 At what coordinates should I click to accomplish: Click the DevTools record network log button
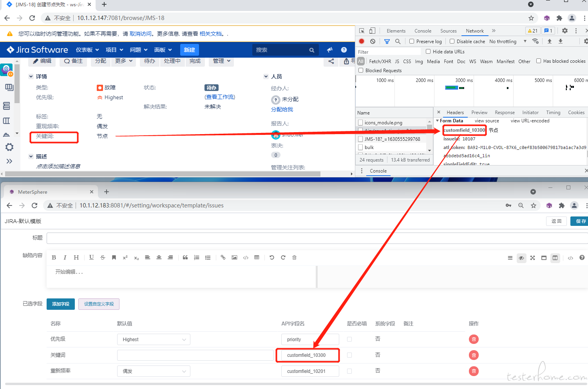point(362,41)
